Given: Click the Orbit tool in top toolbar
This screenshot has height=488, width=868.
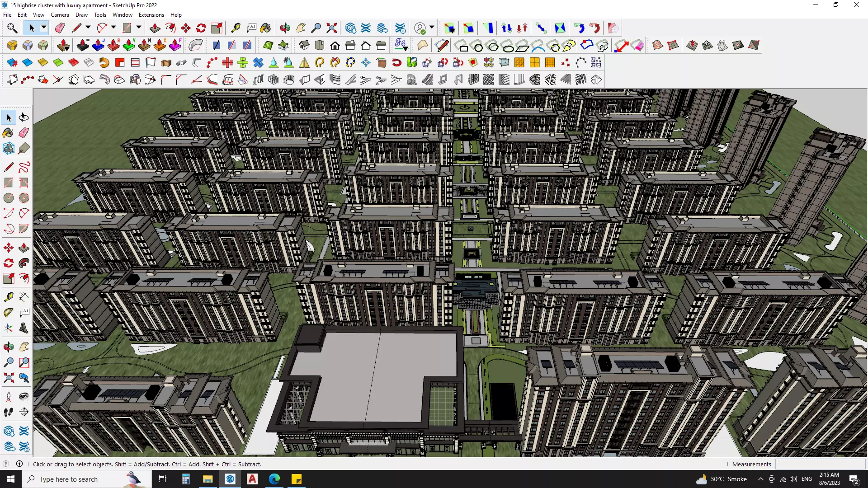Looking at the screenshot, I should 285,28.
